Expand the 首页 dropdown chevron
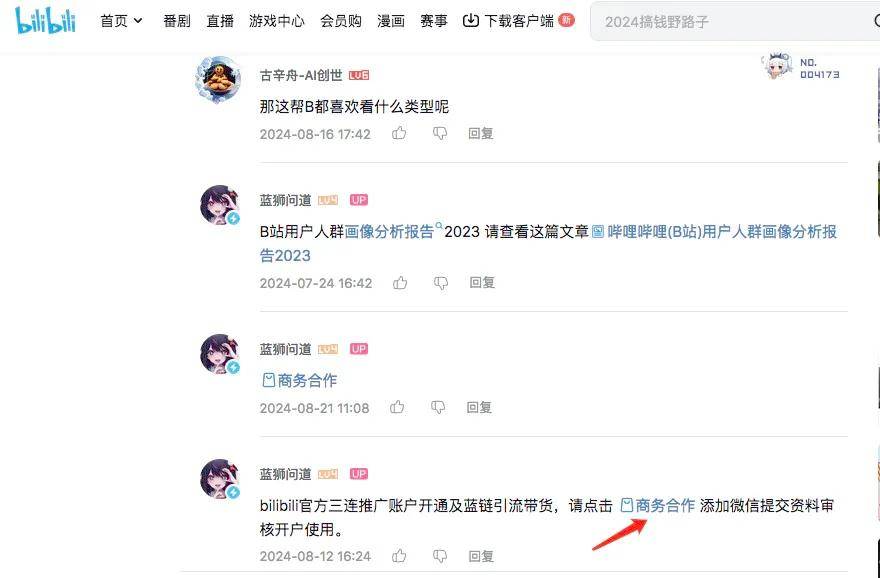The height and width of the screenshot is (578, 880). point(138,21)
